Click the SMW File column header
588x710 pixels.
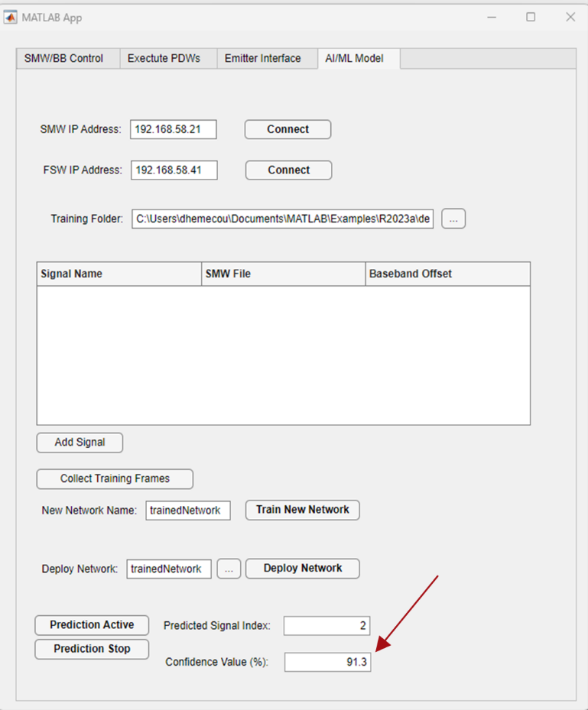283,274
